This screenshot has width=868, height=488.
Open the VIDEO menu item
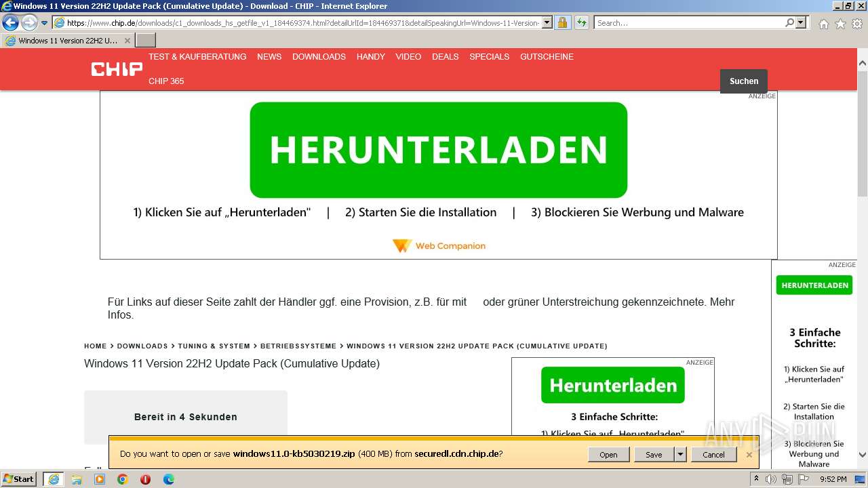pyautogui.click(x=408, y=57)
